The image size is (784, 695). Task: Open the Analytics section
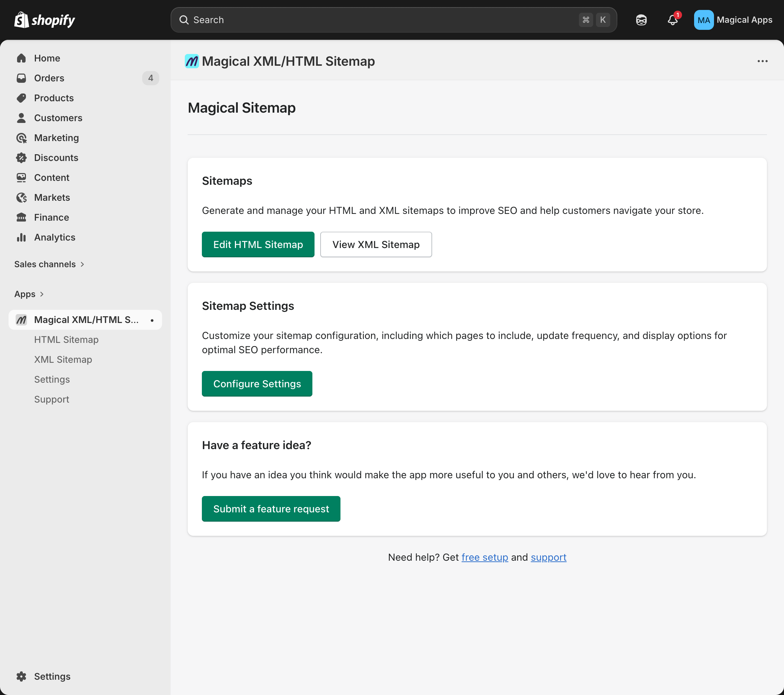pyautogui.click(x=54, y=237)
